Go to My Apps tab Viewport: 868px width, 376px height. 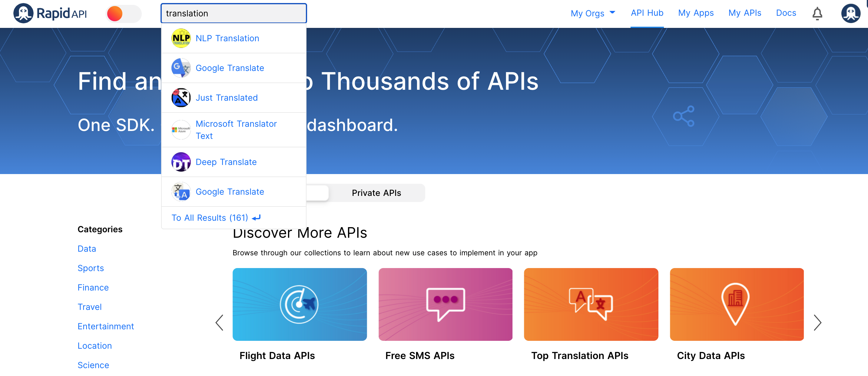[695, 13]
